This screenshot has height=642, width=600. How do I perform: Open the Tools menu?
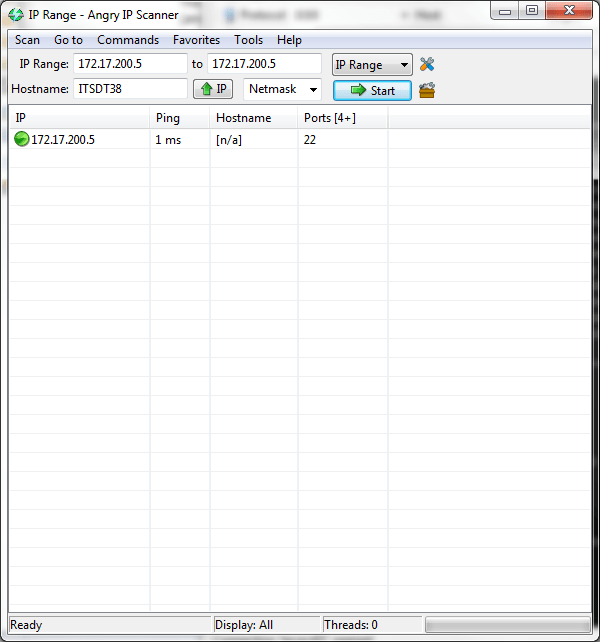pyautogui.click(x=248, y=40)
